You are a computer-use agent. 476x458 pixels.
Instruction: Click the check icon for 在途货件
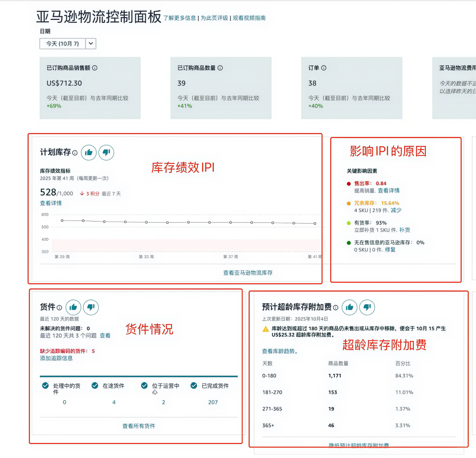95,385
